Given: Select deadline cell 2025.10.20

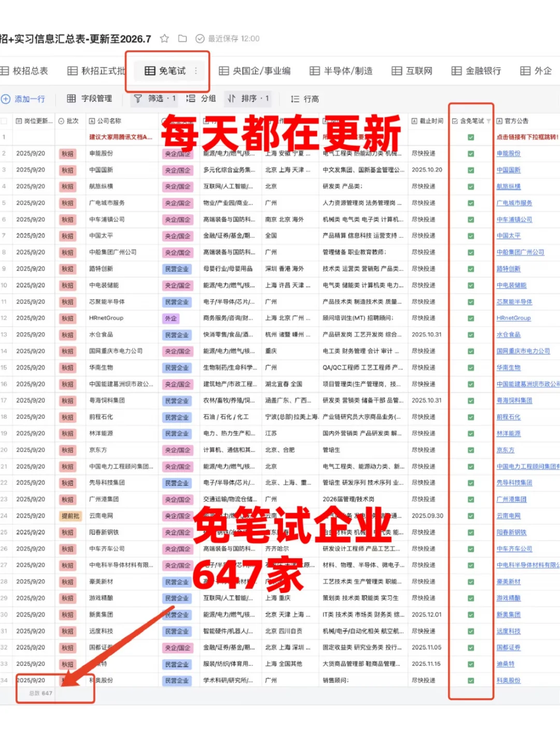Looking at the screenshot, I should pyautogui.click(x=427, y=170).
